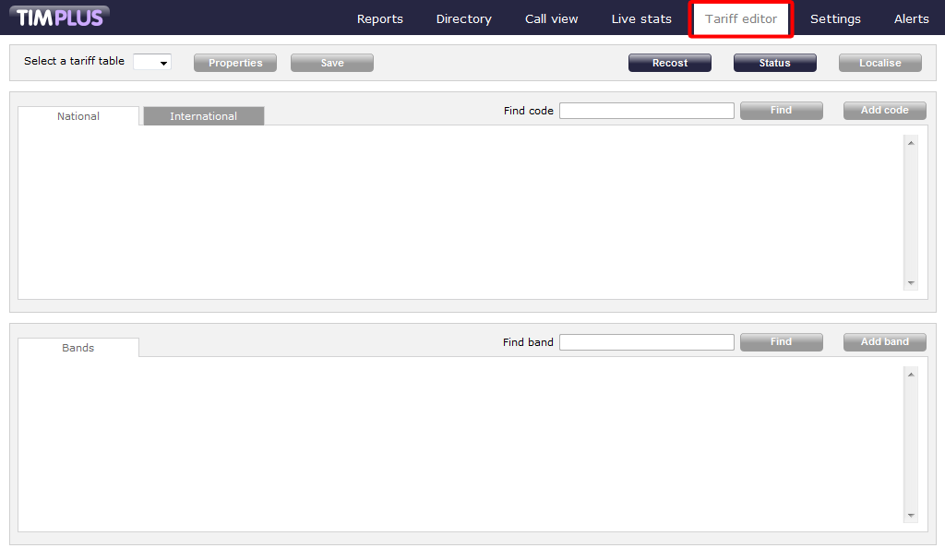Click scroll-up arrow in codes list
945x560 pixels.
[x=911, y=143]
